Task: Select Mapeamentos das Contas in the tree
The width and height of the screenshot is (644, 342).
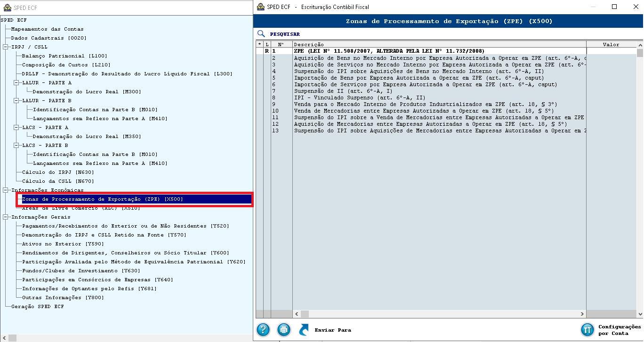Action: coord(47,29)
